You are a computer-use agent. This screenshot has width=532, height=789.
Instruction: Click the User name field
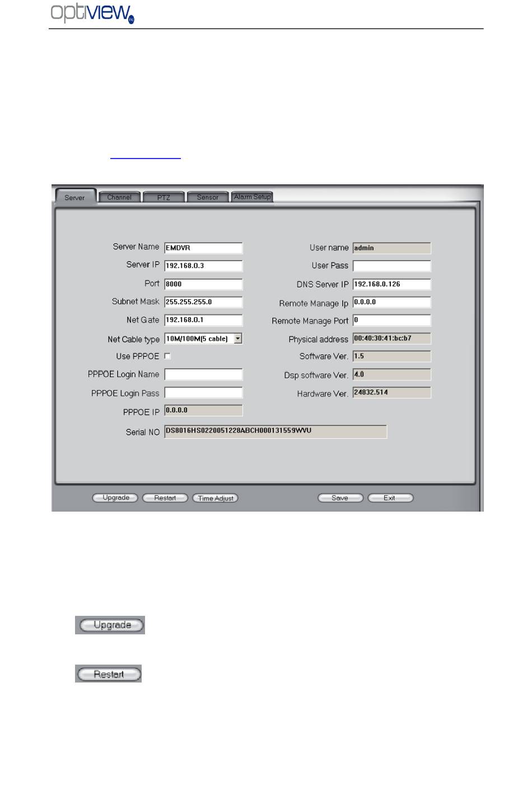point(392,248)
